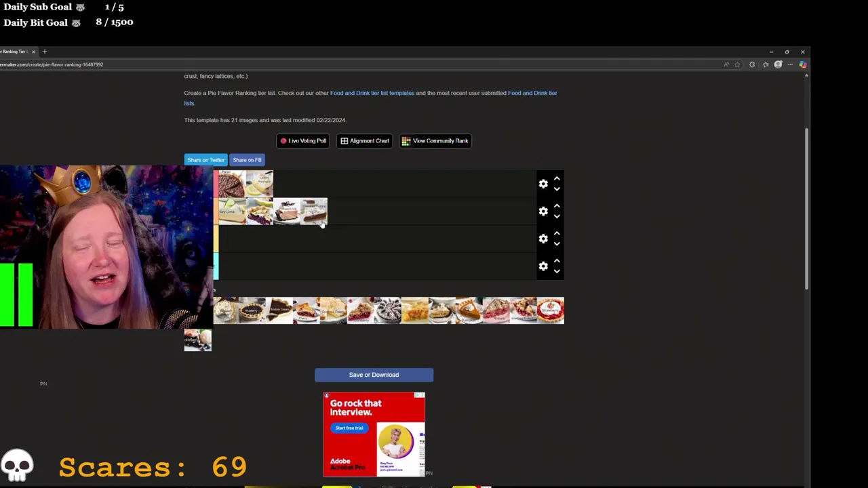Open a new browser tab

45,52
